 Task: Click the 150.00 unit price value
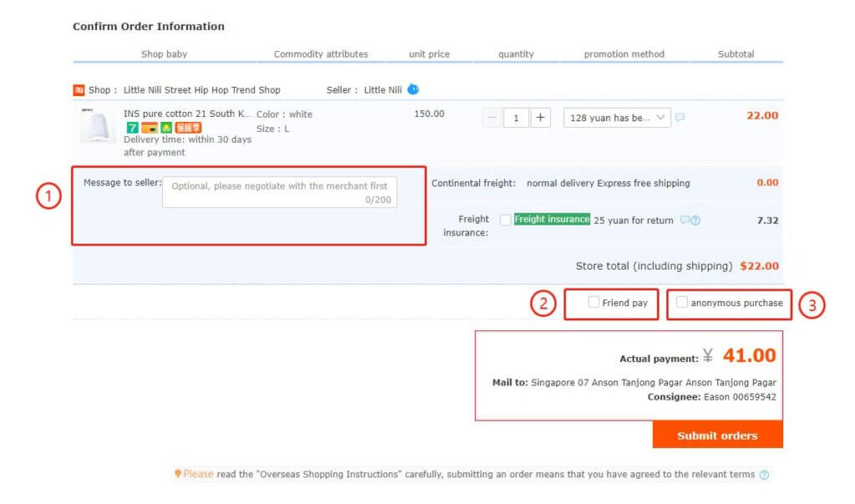click(x=429, y=113)
